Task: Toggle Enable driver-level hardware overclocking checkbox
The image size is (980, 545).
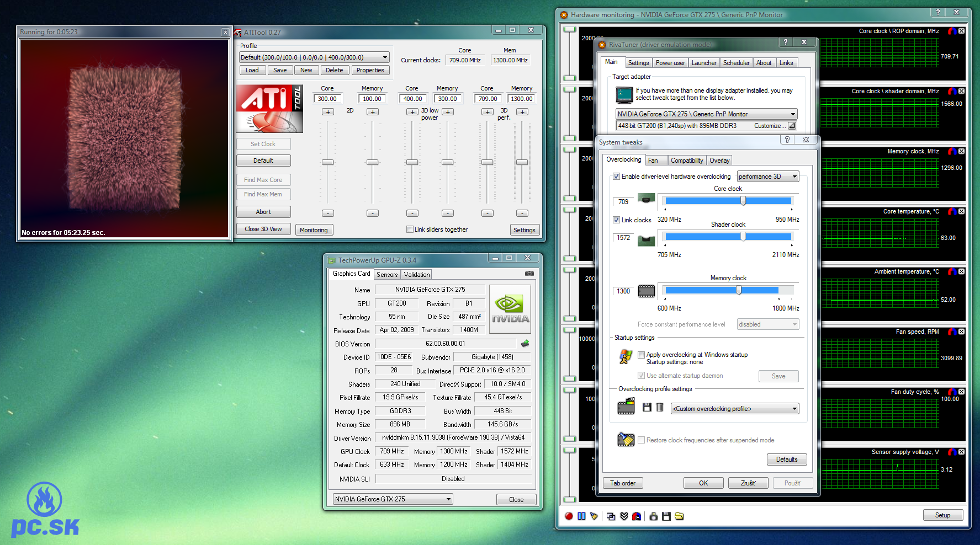Action: point(617,177)
